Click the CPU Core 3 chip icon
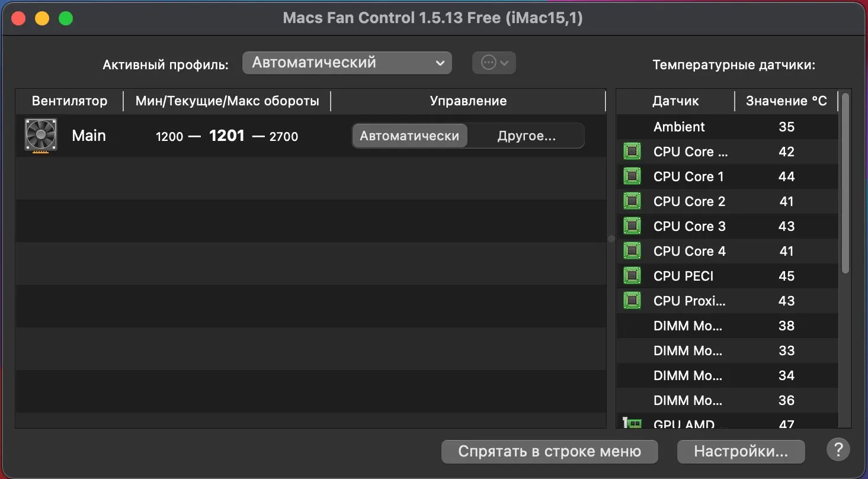This screenshot has width=868, height=479. click(x=632, y=226)
